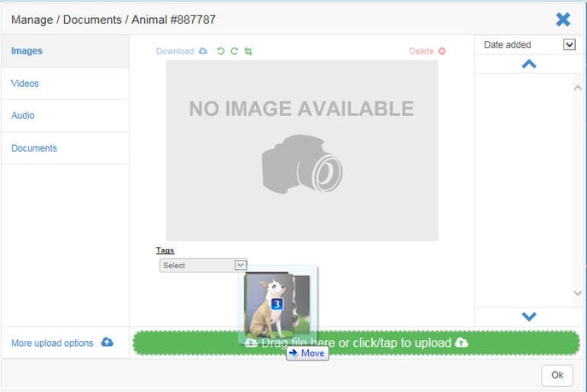
Task: Select the crop image icon
Action: (248, 51)
